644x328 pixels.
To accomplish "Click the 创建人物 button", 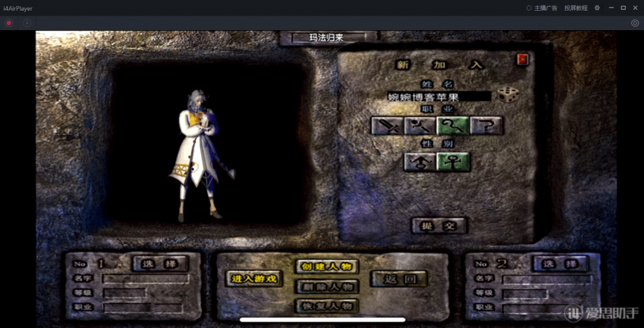I will click(327, 266).
